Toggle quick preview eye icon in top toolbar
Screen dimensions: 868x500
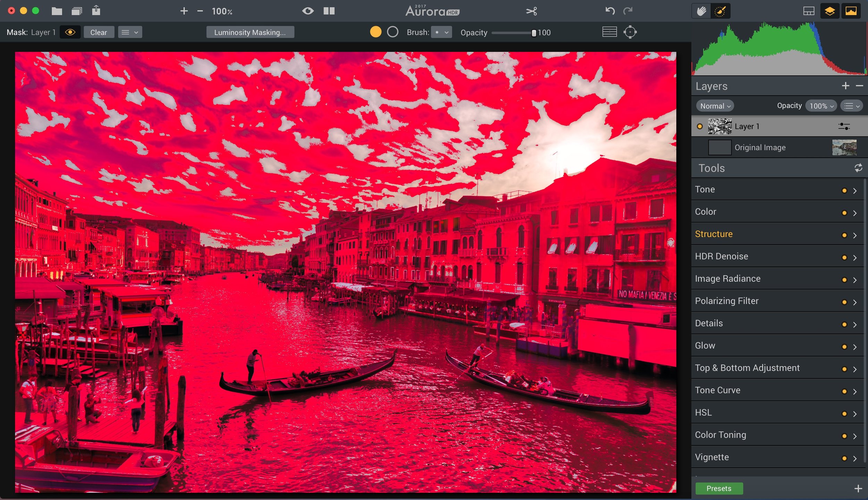coord(308,11)
